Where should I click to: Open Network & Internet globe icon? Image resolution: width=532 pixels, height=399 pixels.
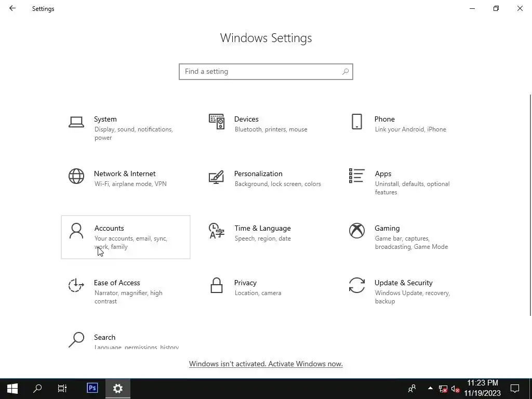click(76, 177)
